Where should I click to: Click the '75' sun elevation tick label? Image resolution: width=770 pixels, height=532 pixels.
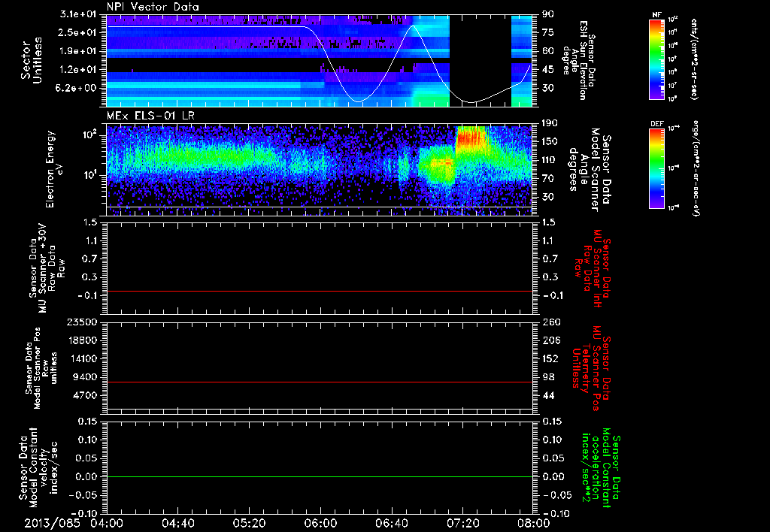548,33
